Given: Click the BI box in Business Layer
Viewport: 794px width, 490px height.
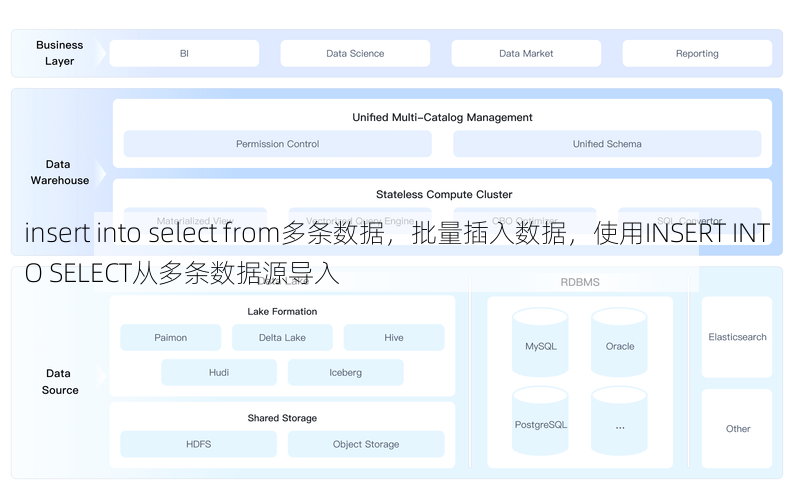Looking at the screenshot, I should (x=184, y=53).
